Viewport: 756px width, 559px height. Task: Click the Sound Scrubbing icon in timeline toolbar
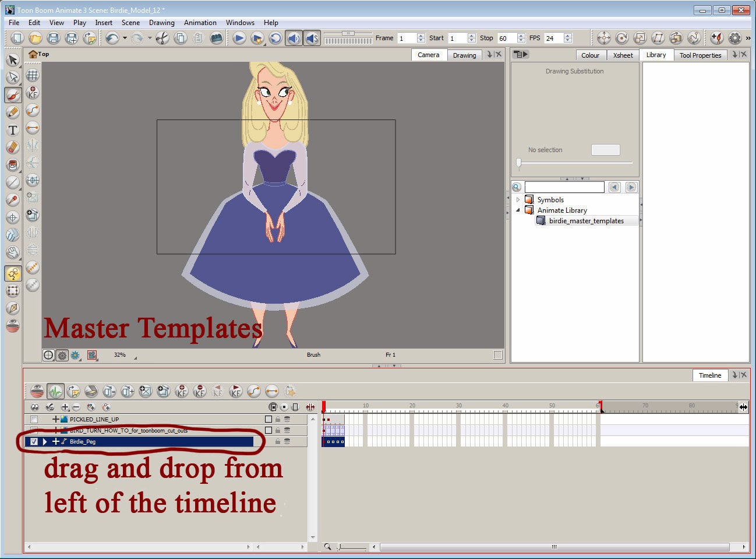(55, 391)
